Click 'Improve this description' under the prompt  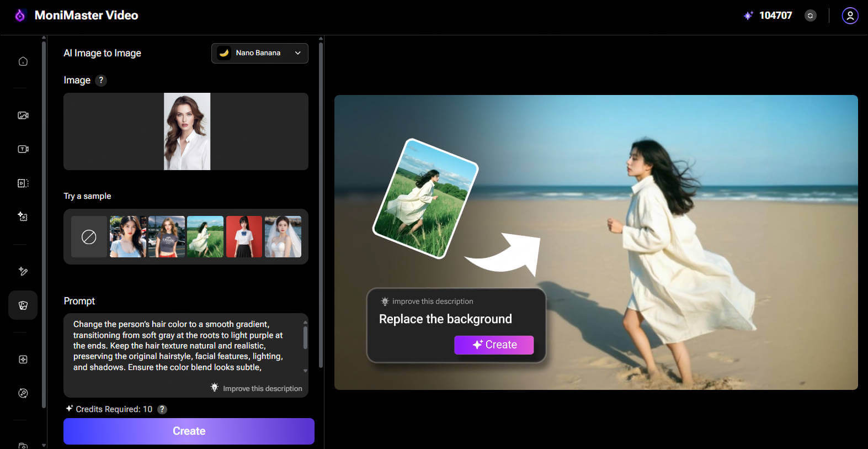click(x=257, y=388)
